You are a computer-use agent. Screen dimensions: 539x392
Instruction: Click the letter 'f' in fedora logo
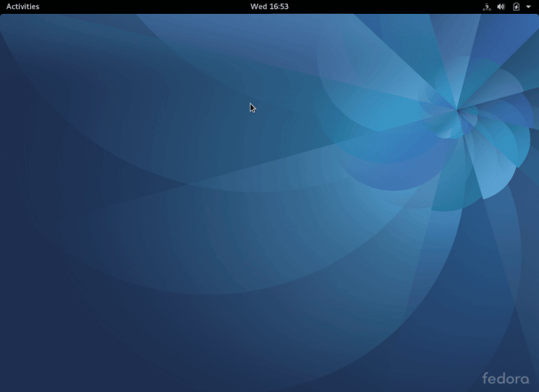485,378
